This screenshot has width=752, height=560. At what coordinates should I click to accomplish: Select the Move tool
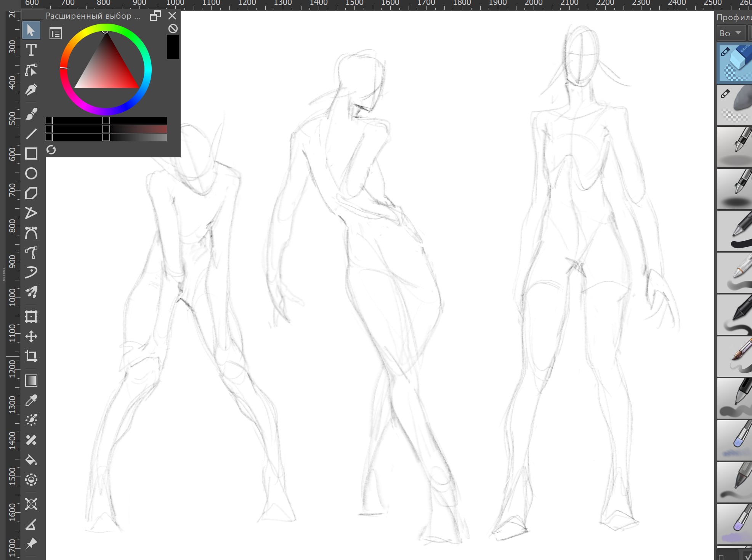point(31,336)
